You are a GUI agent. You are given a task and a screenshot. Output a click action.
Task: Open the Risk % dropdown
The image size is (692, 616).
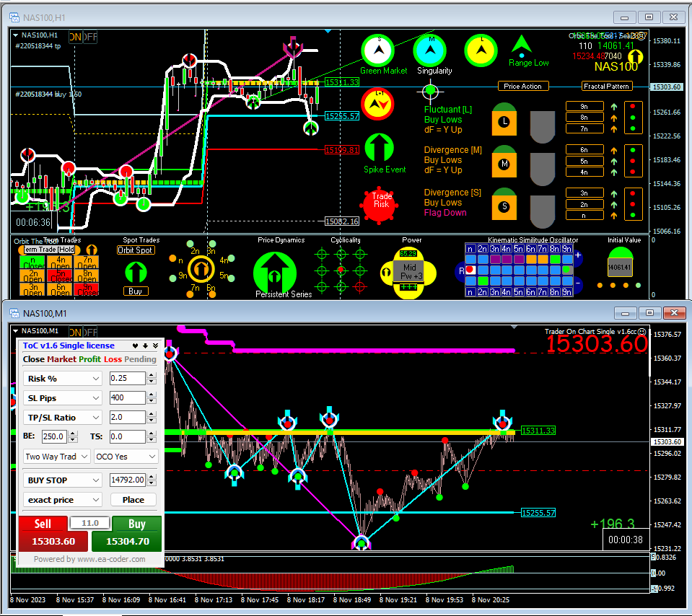(x=62, y=379)
